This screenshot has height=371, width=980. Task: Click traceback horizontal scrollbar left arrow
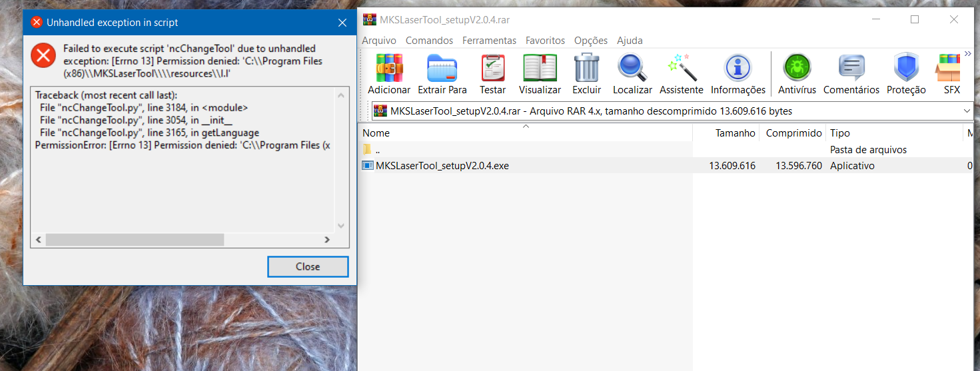tap(38, 239)
